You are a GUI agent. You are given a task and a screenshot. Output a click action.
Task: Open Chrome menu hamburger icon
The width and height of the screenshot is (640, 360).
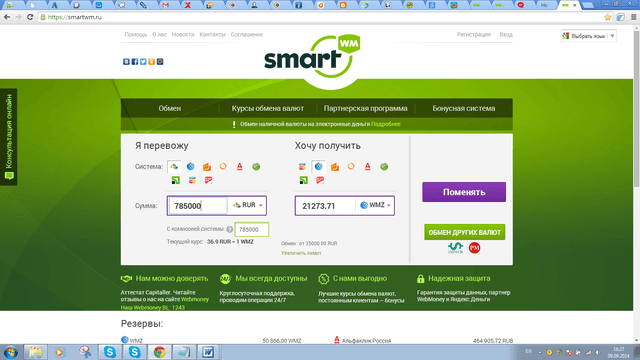pos(633,17)
